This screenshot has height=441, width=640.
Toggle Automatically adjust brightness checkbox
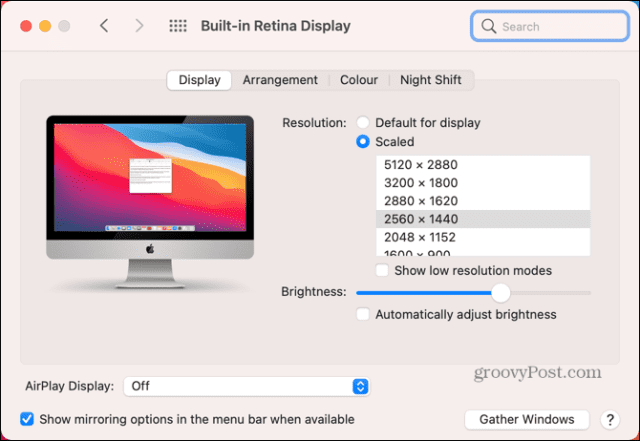click(x=364, y=314)
